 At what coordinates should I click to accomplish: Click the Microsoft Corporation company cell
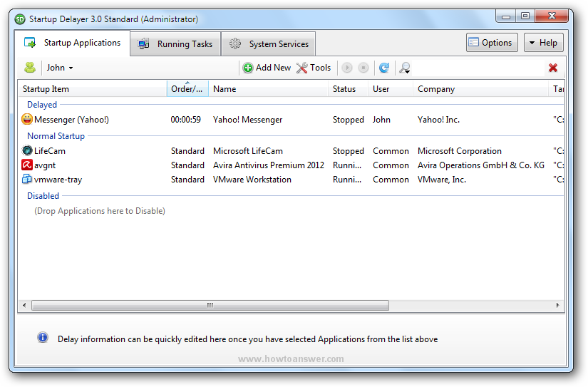tap(460, 151)
